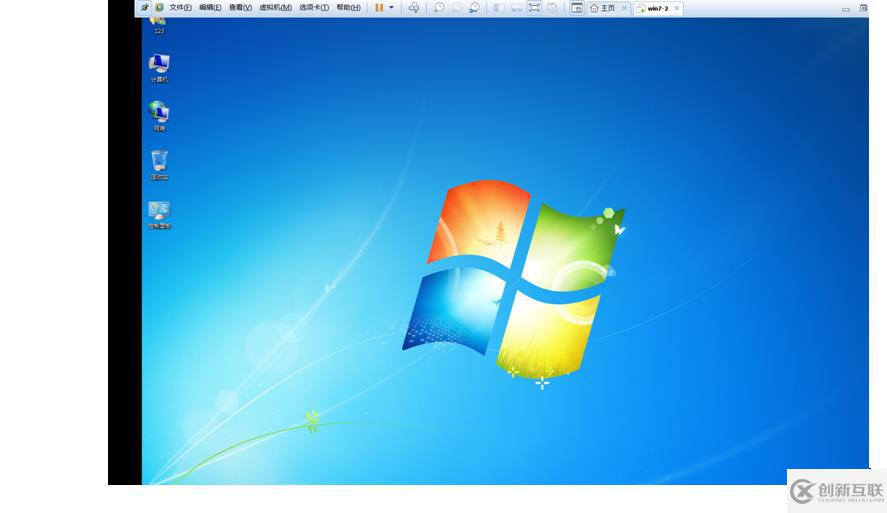Enter full screen mode icon
This screenshot has width=887, height=513.
(534, 7)
